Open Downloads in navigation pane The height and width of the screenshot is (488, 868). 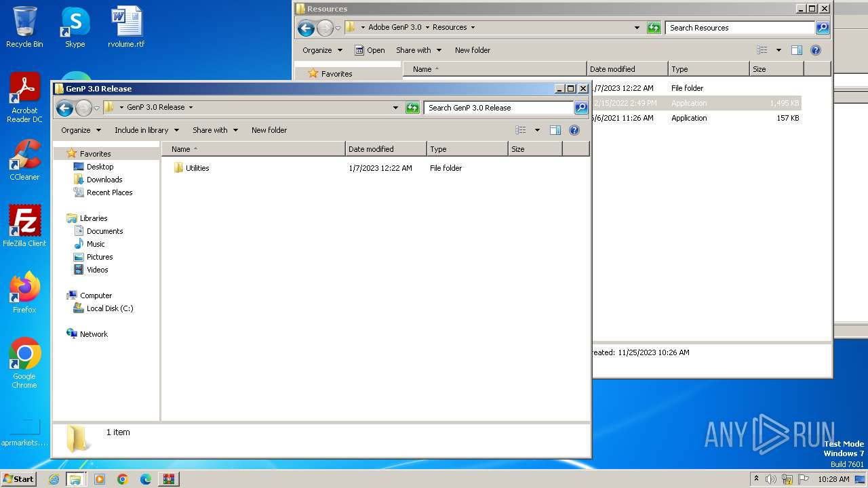point(104,180)
